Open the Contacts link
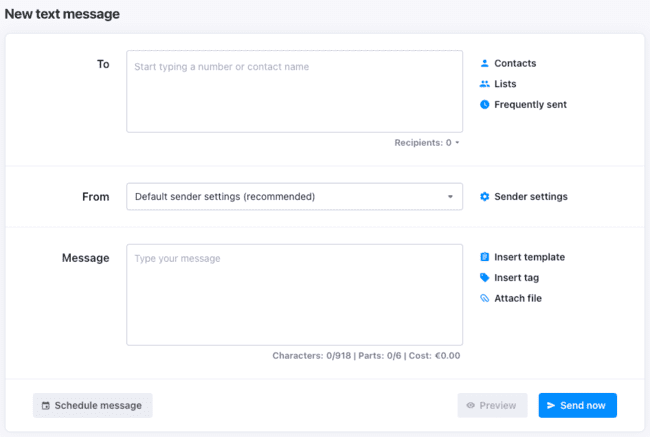This screenshot has width=650, height=437. click(x=515, y=63)
